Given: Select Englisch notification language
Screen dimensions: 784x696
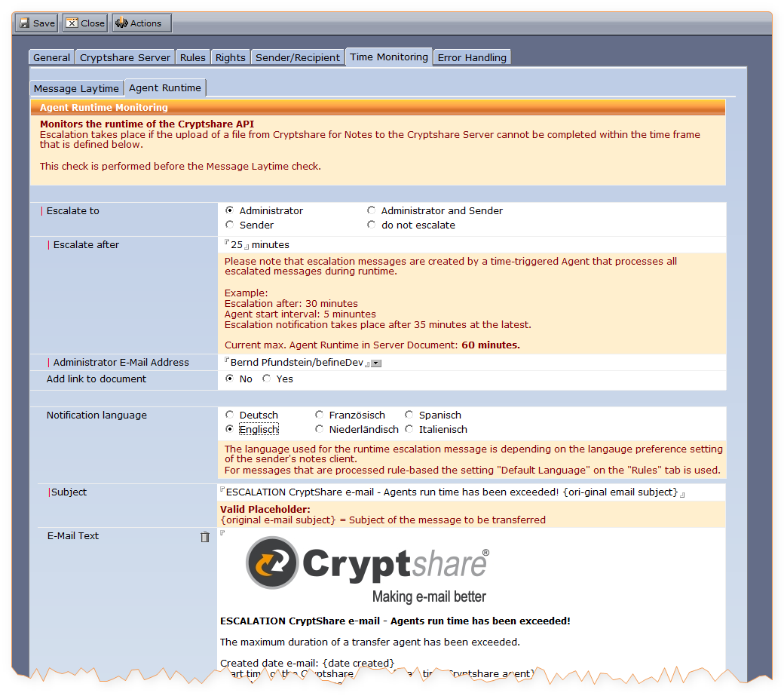Looking at the screenshot, I should click(x=229, y=429).
